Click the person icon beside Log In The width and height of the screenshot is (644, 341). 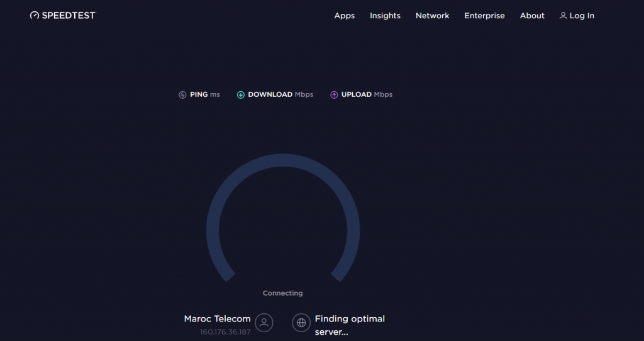[x=563, y=16]
